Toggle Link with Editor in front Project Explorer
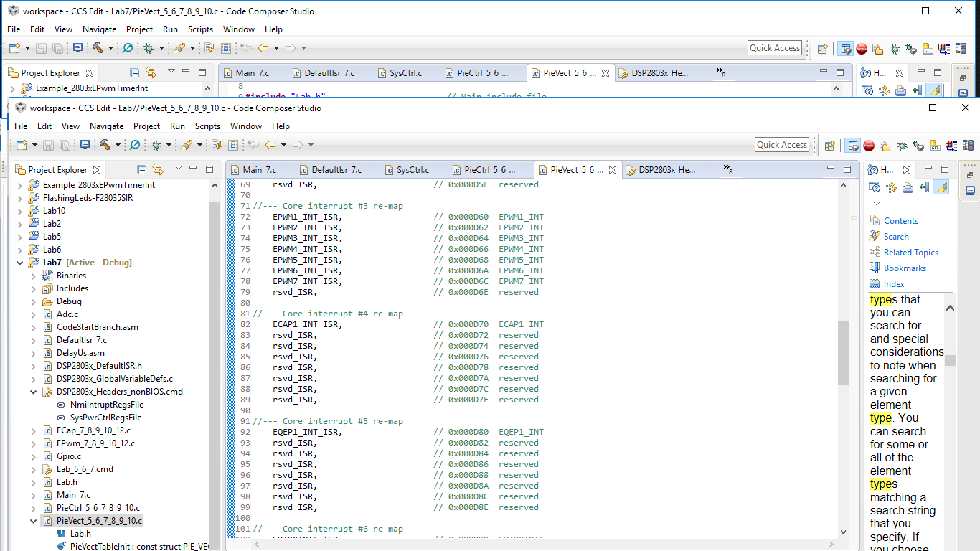This screenshot has height=551, width=980. pos(157,170)
